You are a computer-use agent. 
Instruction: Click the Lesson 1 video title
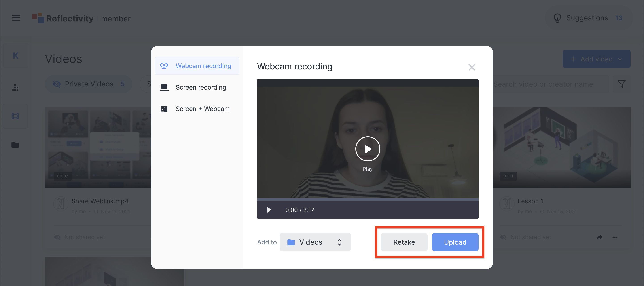tap(530, 201)
